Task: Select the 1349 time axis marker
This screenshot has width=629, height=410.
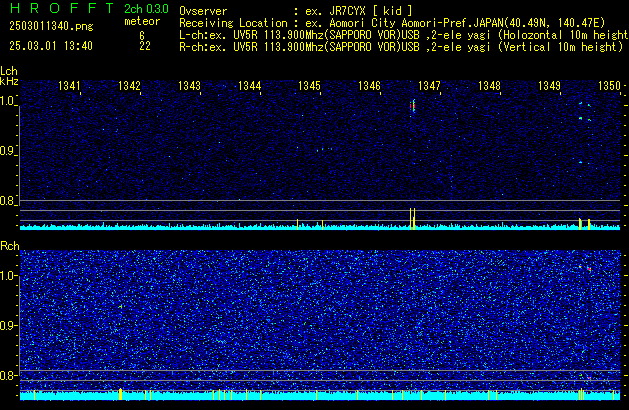Action: click(x=550, y=86)
